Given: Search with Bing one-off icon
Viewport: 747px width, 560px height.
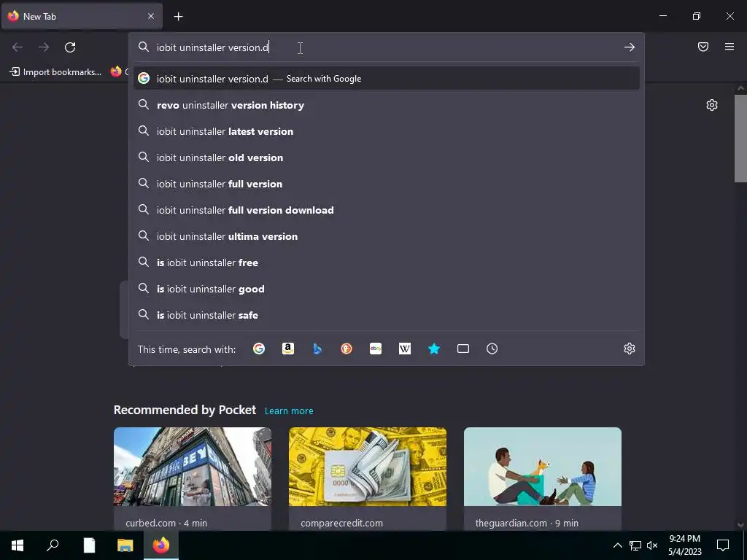Looking at the screenshot, I should 317,349.
